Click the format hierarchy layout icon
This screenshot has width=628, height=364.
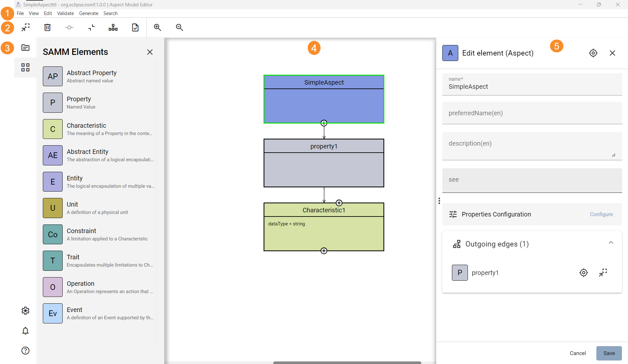(113, 27)
